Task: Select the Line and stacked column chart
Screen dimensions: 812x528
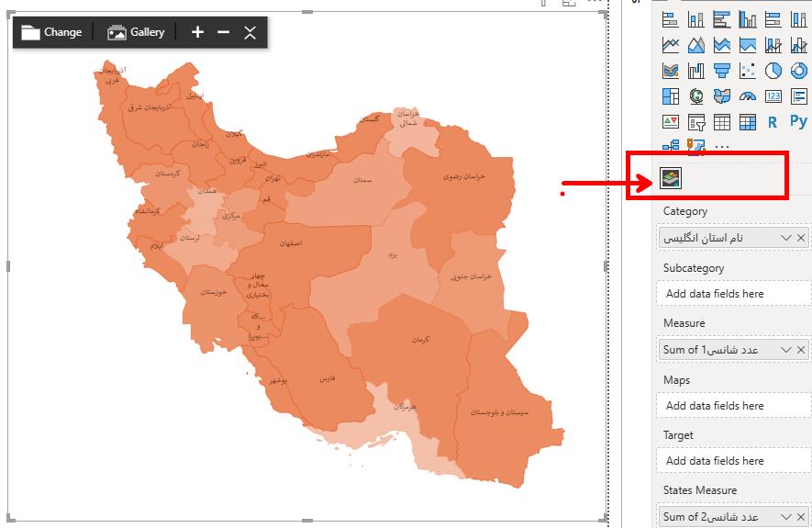Action: (773, 45)
